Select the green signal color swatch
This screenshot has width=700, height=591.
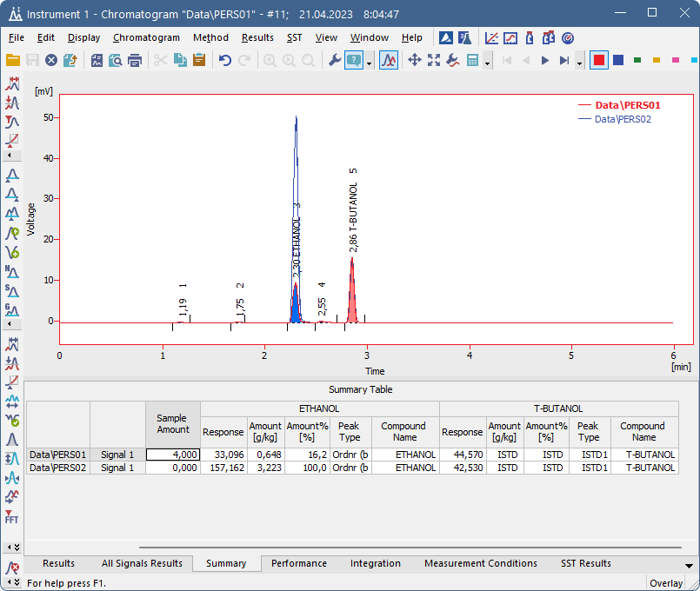[x=637, y=60]
